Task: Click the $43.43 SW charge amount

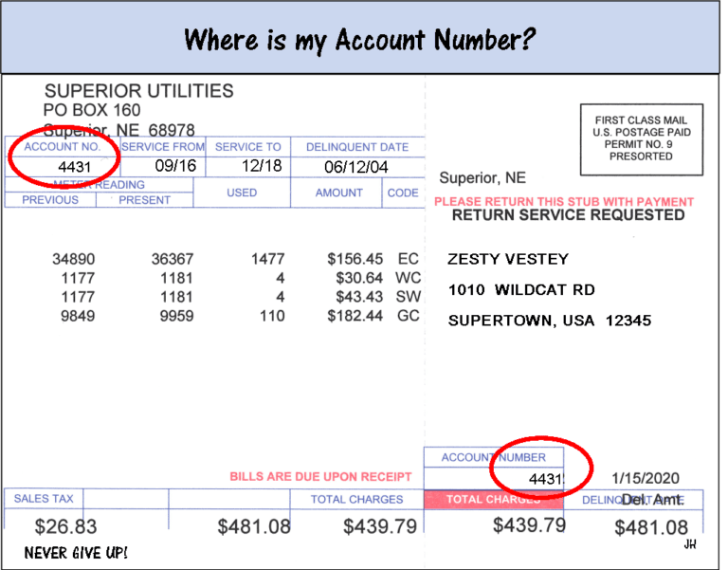Action: click(x=359, y=297)
